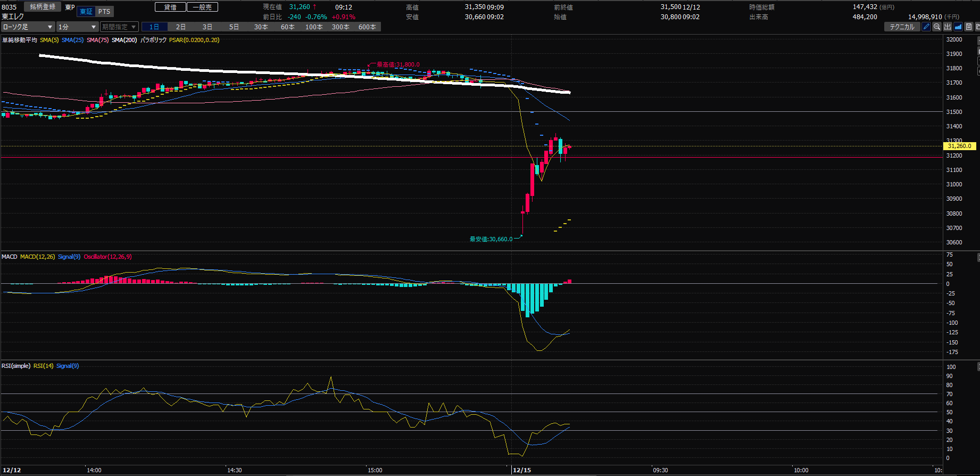The width and height of the screenshot is (980, 476).
Task: Click the floppy disk save icon
Action: coord(969,27)
